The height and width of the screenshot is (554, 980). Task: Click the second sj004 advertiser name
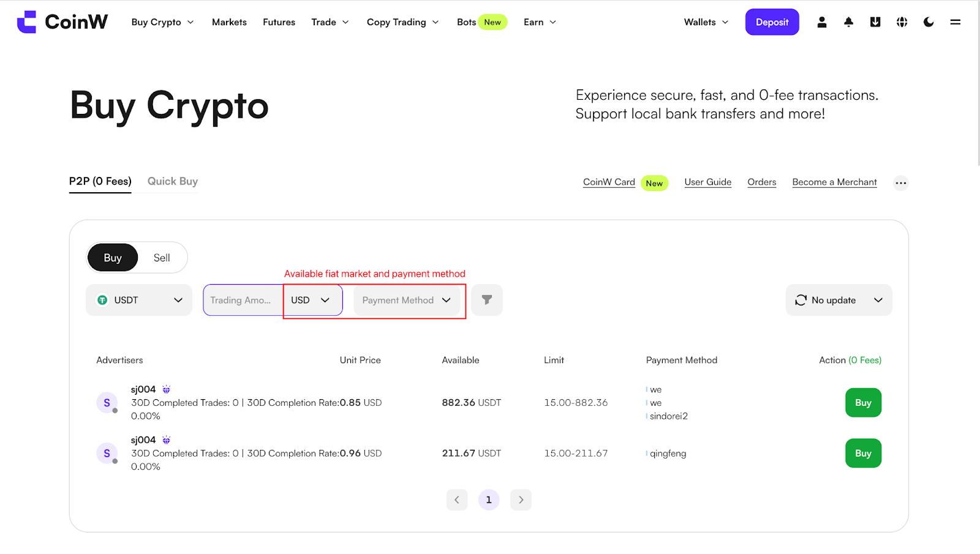pos(143,440)
